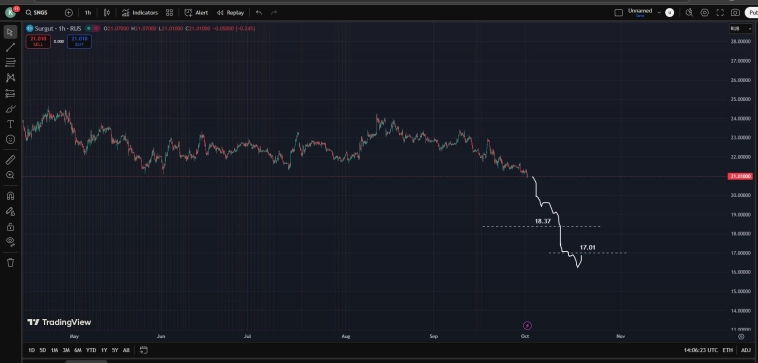758x363 pixels.
Task: Set the range to 1M
Action: [55, 350]
